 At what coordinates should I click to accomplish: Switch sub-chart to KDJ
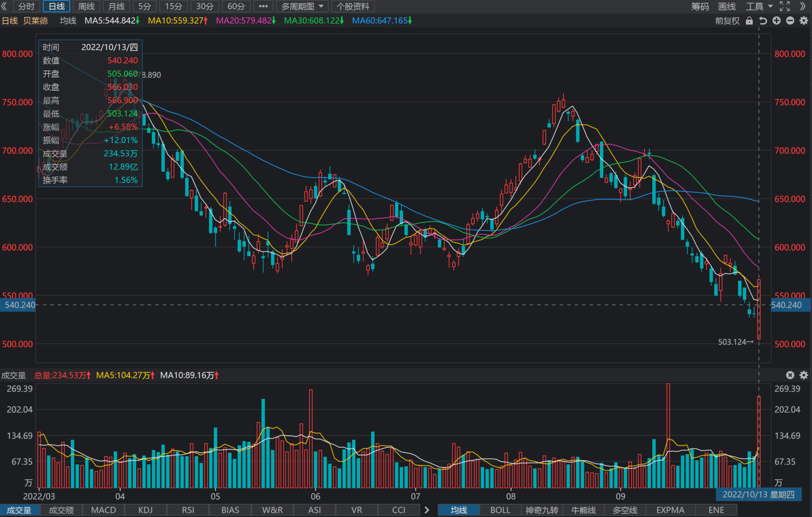pos(146,510)
